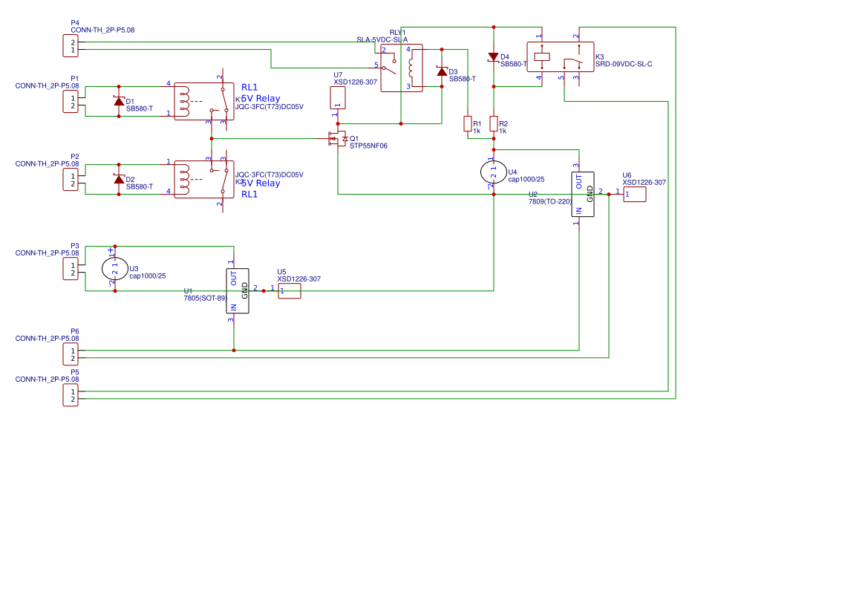868x615 pixels.
Task: Select the P5 connector symbol
Action: 71,395
